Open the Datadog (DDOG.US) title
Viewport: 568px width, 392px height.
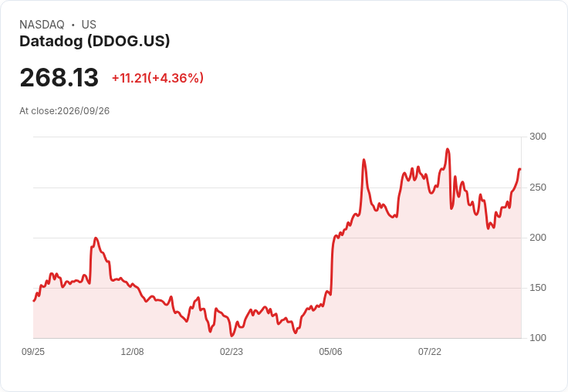(x=95, y=42)
